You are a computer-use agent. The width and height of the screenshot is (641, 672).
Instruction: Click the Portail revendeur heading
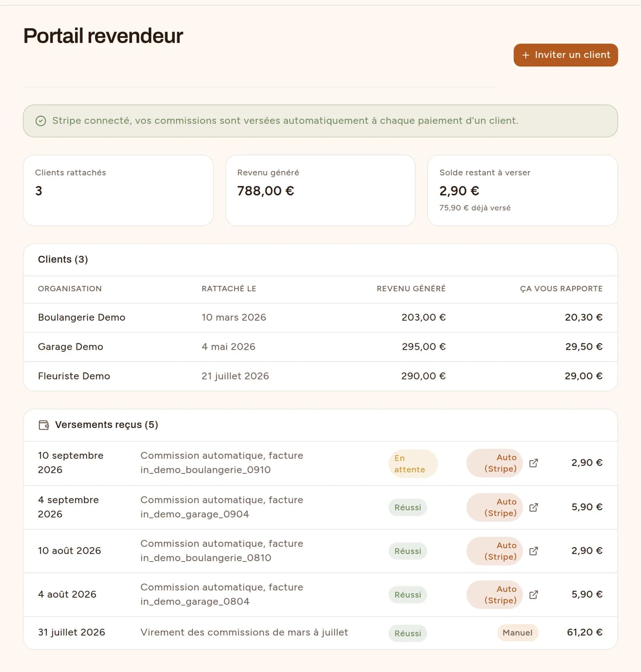point(103,36)
